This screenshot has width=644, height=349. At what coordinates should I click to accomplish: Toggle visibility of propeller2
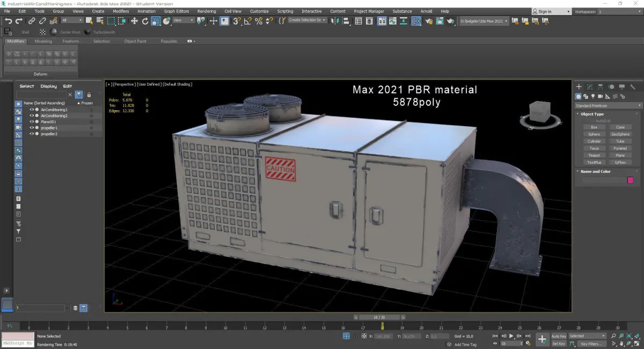pyautogui.click(x=32, y=134)
